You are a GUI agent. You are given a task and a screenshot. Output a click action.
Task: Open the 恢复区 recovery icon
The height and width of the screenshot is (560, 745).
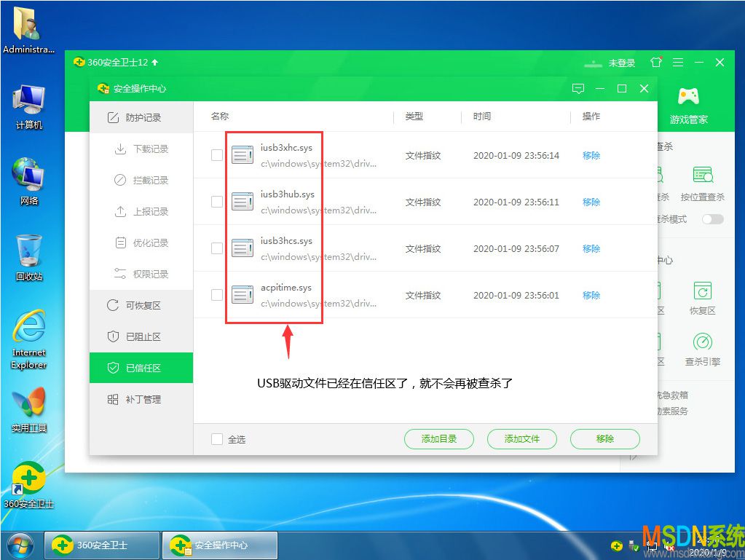[702, 291]
